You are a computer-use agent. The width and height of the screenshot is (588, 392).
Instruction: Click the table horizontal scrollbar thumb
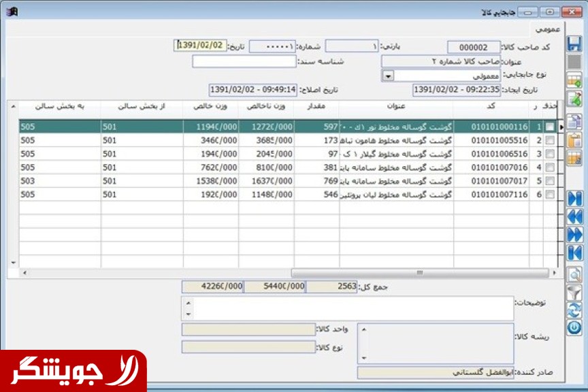pyautogui.click(x=418, y=272)
